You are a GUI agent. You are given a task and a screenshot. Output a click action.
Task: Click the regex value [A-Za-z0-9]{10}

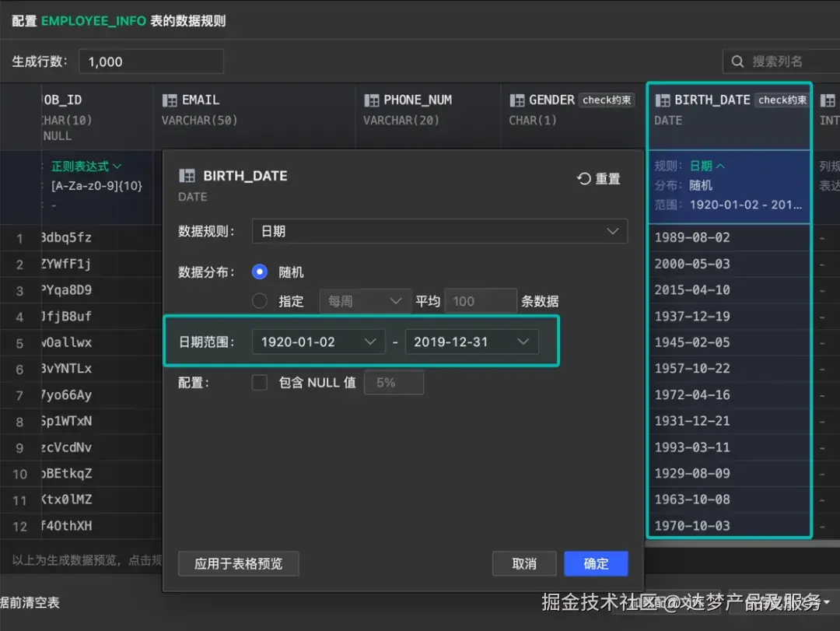point(96,186)
